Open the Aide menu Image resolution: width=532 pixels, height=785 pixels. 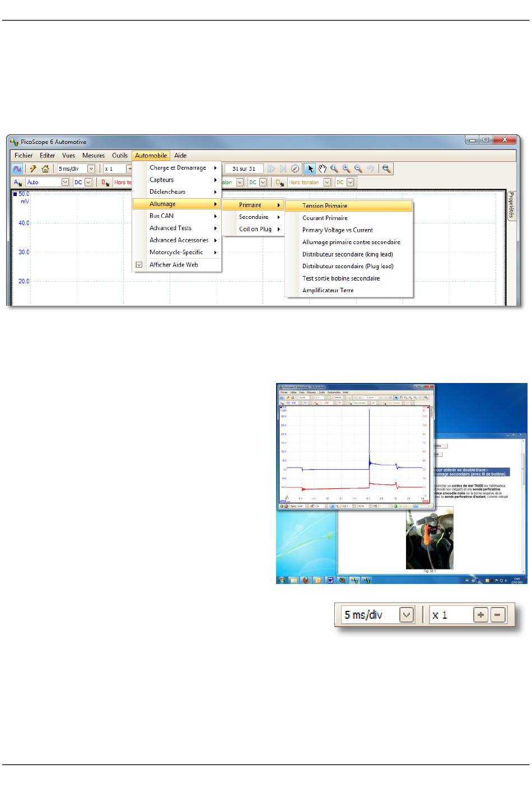(x=180, y=156)
